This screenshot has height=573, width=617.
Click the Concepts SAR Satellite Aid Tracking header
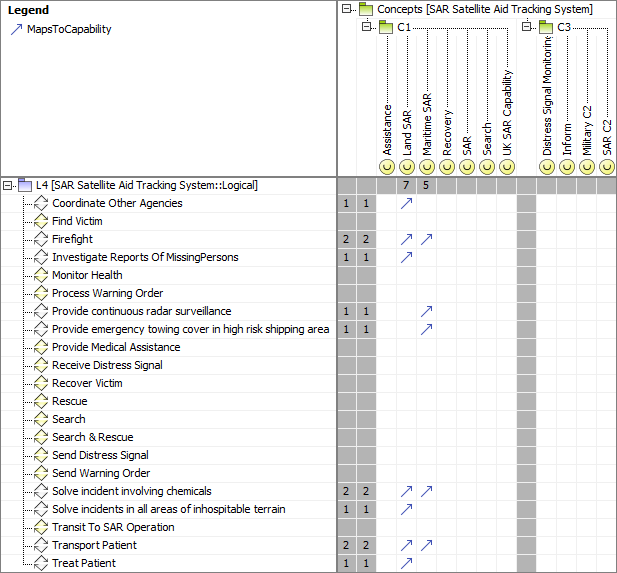pos(485,9)
